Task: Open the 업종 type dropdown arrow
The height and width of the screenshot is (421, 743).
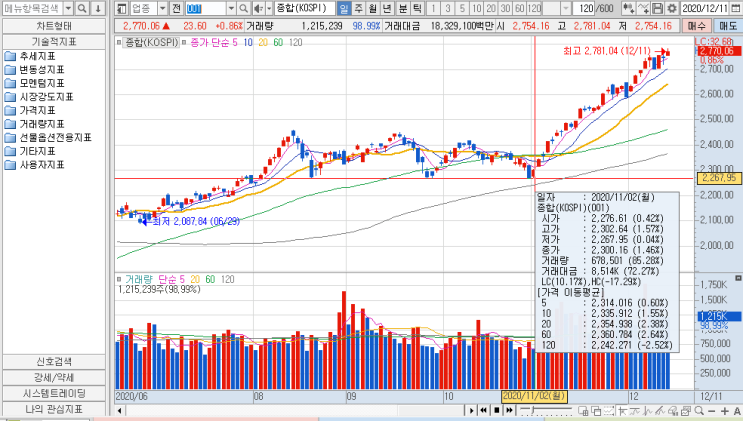Action: point(162,8)
